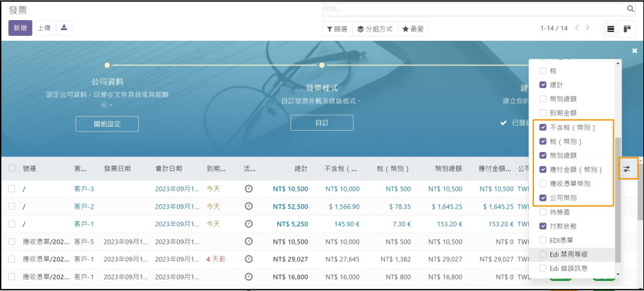Click 開始設定 company data button

pyautogui.click(x=107, y=124)
